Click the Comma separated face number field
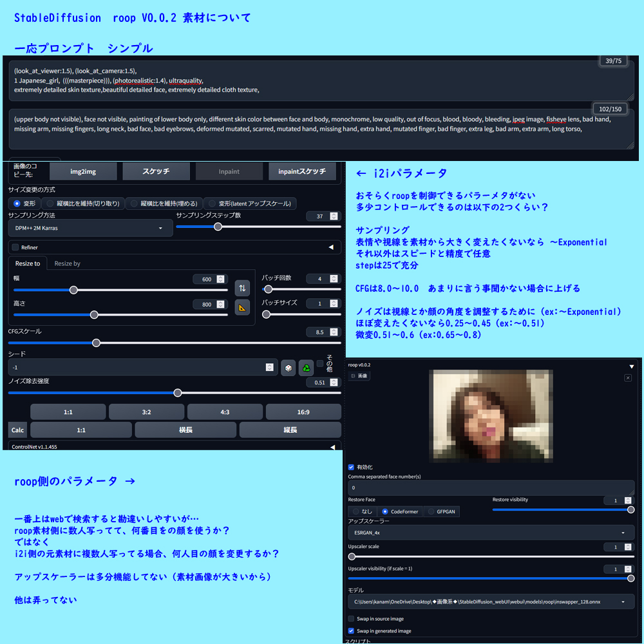 491,488
